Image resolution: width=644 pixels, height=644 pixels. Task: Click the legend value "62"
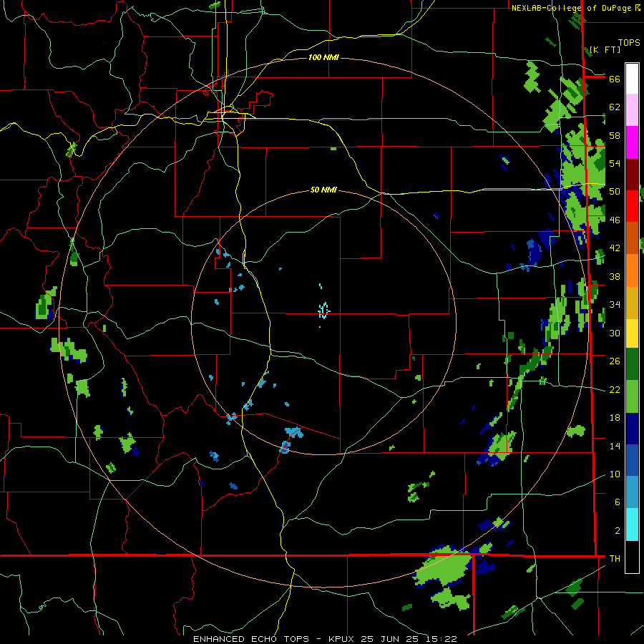click(615, 107)
